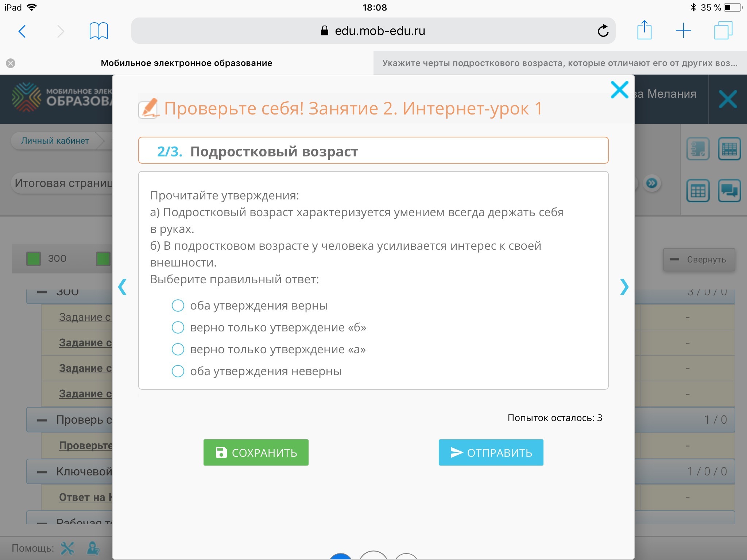Click the help tools wrench icon
Screen dimensions: 747x560
(x=67, y=548)
